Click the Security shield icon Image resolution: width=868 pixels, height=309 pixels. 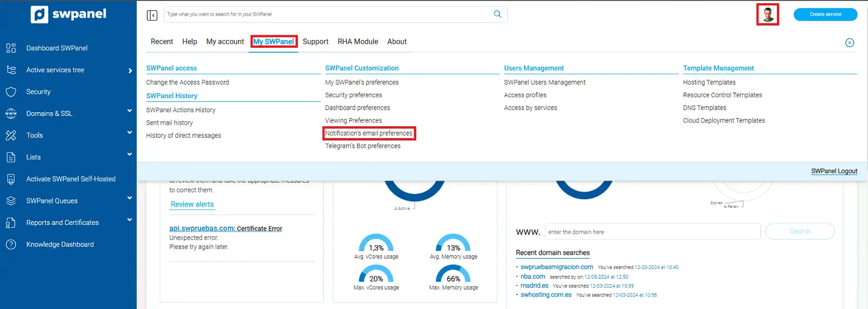11,92
